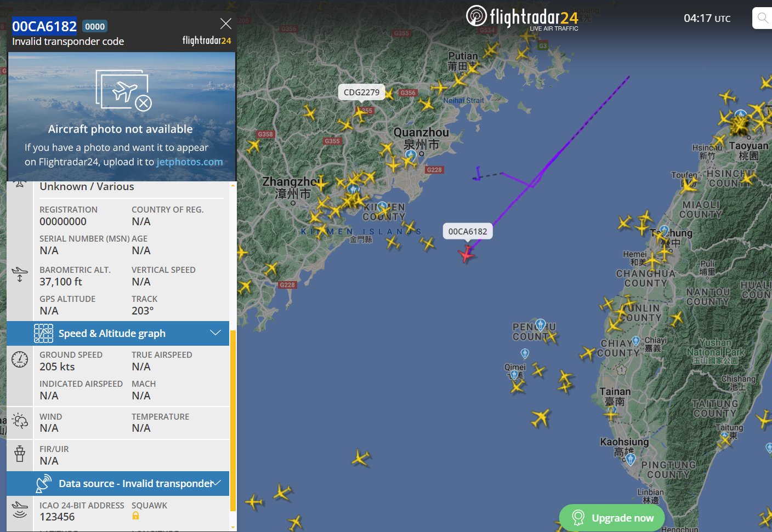Click the Upgrade now button
772x532 pixels.
(x=612, y=518)
